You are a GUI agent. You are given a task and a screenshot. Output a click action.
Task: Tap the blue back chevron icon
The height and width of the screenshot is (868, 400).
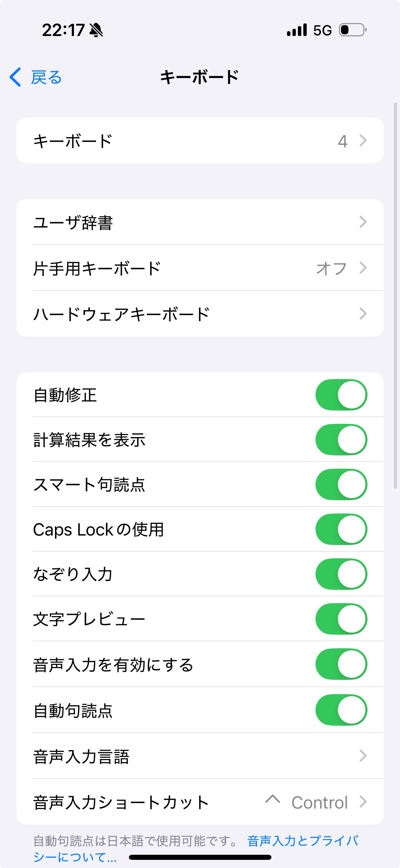pyautogui.click(x=15, y=77)
